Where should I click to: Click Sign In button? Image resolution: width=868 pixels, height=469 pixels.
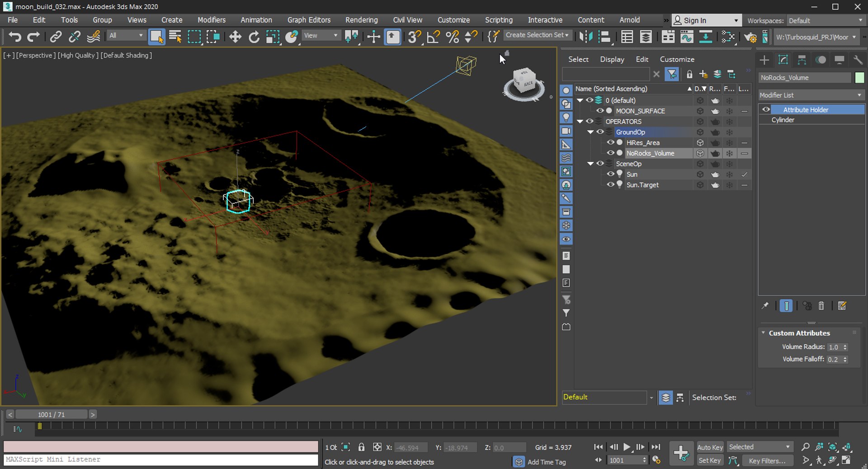coord(707,20)
